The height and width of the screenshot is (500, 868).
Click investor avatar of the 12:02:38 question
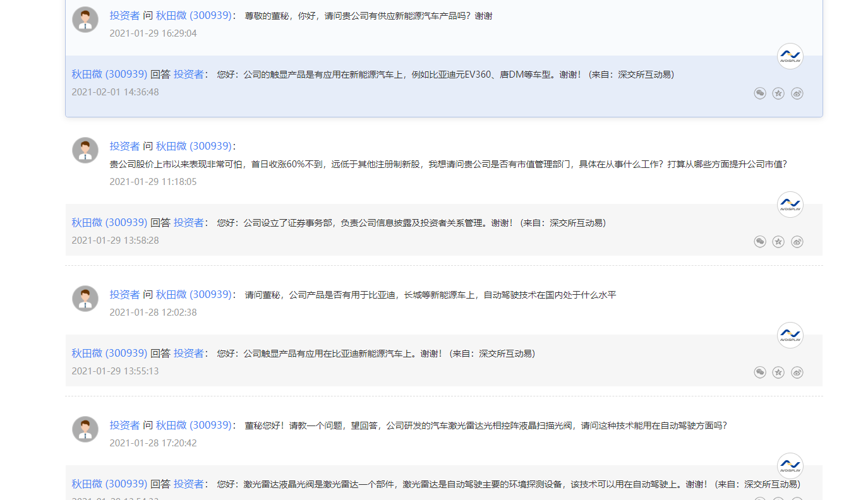(85, 299)
